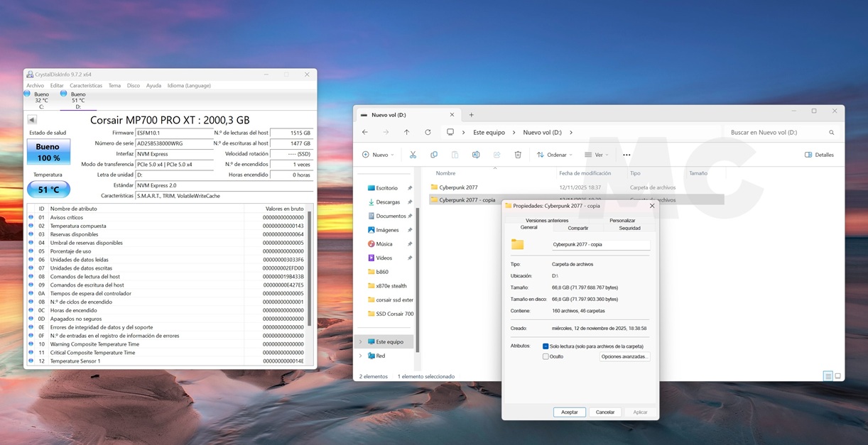
Task: Toggle the Solo lectura checkbox
Action: pyautogui.click(x=546, y=346)
